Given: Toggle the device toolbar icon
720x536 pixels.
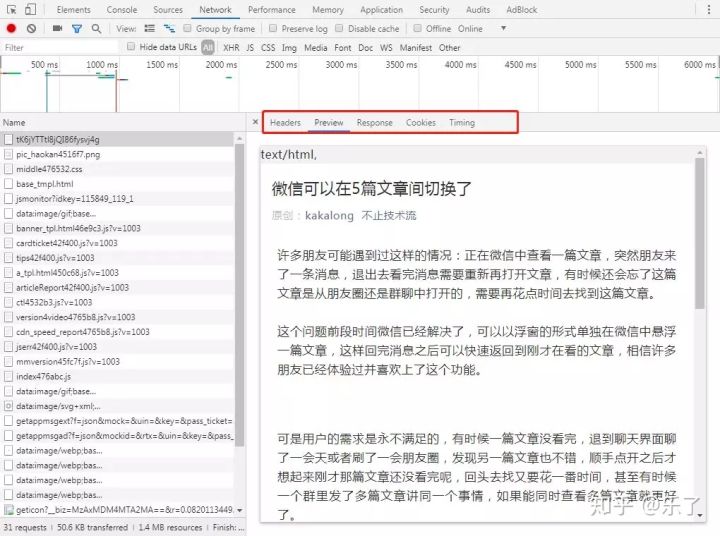Looking at the screenshot, I should coord(30,9).
